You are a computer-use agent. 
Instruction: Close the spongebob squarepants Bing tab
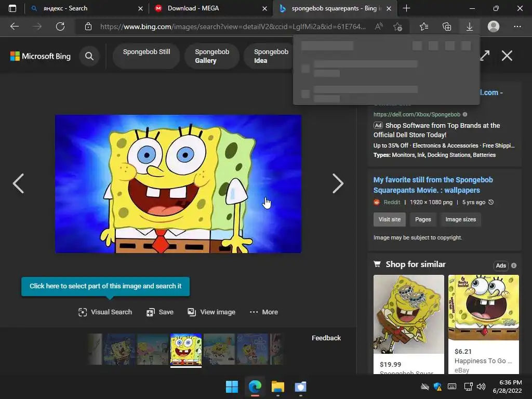pyautogui.click(x=389, y=8)
